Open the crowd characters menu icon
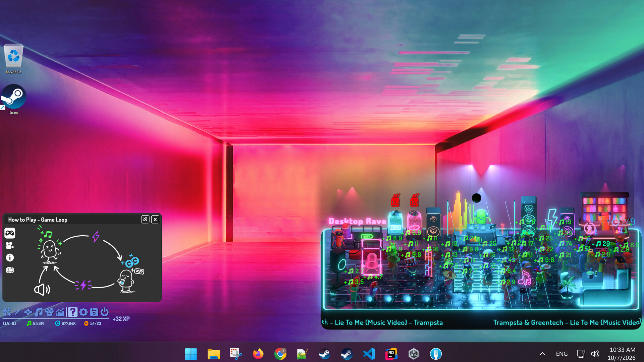This screenshot has width=644, height=362. pos(49,312)
